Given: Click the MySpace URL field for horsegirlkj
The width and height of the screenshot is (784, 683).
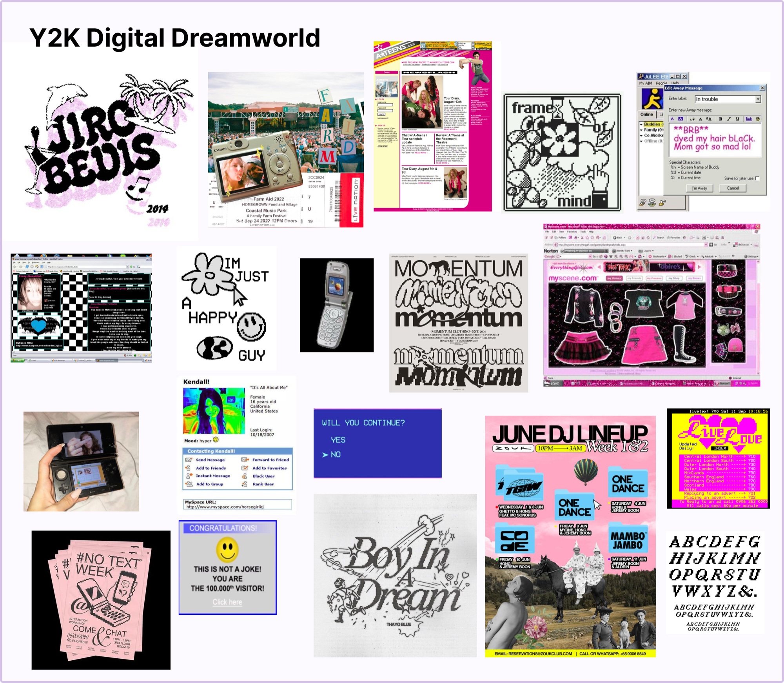Looking at the screenshot, I should (x=238, y=504).
